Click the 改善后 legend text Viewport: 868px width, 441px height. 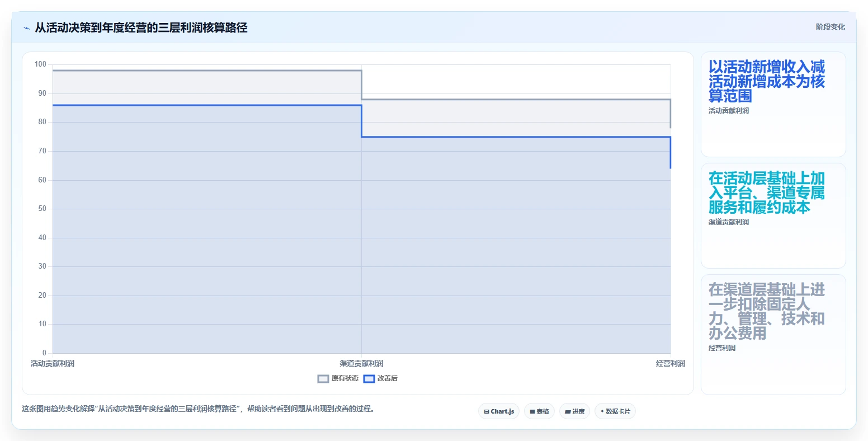[x=387, y=378]
